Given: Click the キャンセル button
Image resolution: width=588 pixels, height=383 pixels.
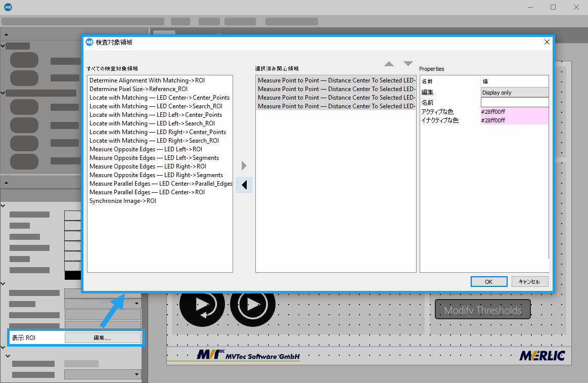Looking at the screenshot, I should click(x=529, y=282).
